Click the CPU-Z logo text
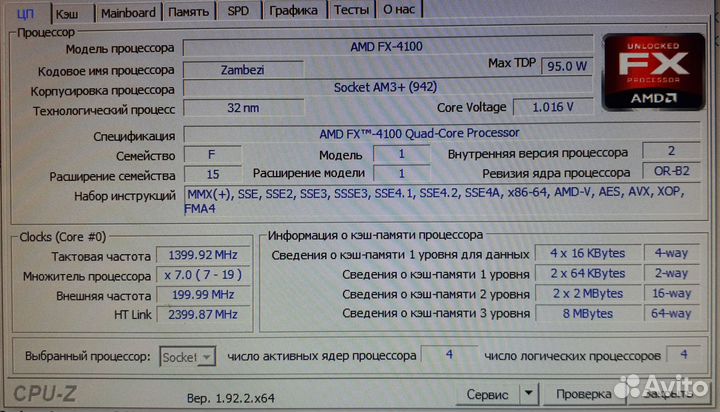The image size is (720, 412). point(45,394)
